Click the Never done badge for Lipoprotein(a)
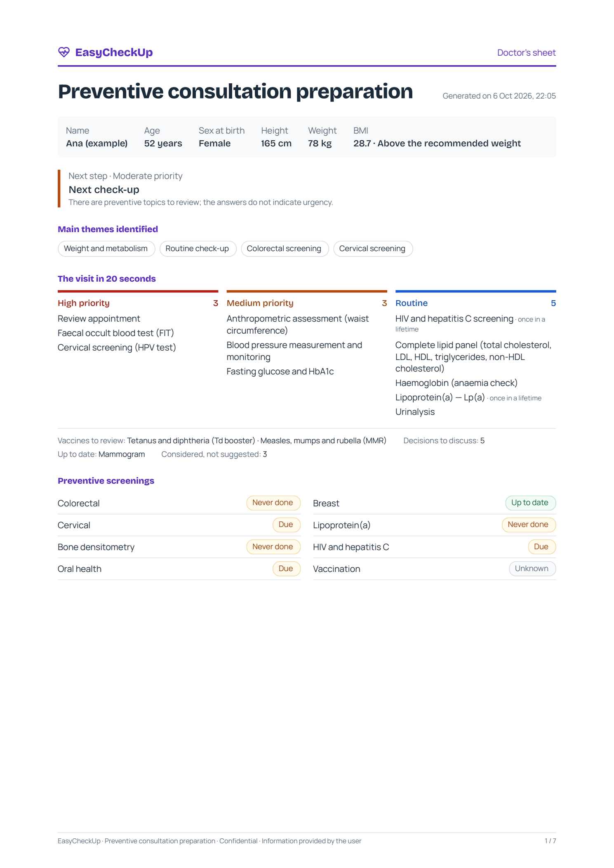 click(529, 525)
